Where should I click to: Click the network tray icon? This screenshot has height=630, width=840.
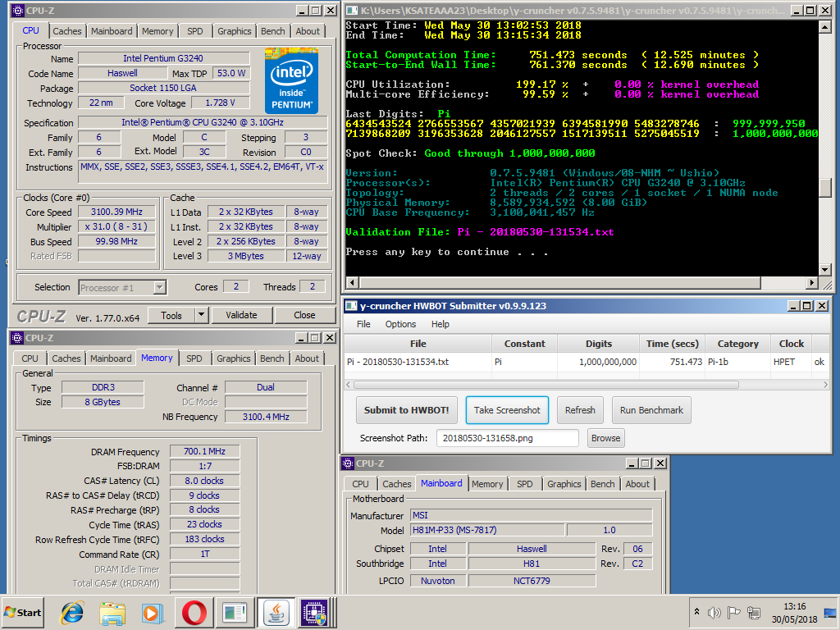coord(754,612)
